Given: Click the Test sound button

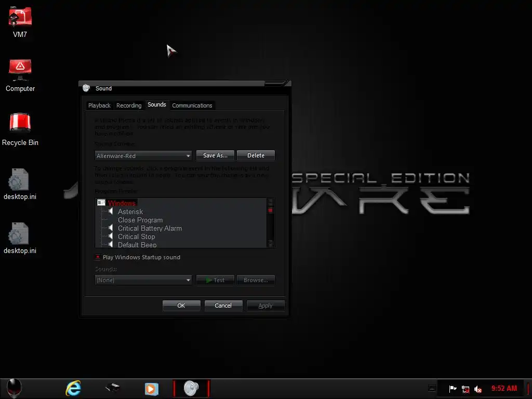Looking at the screenshot, I should (x=215, y=280).
